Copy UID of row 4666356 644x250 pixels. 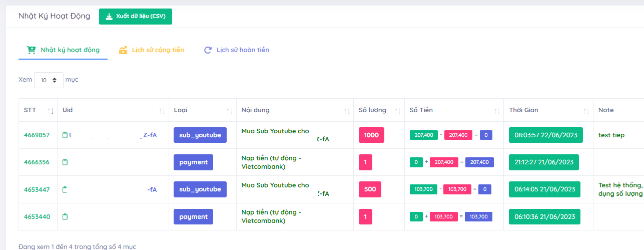[x=65, y=162]
